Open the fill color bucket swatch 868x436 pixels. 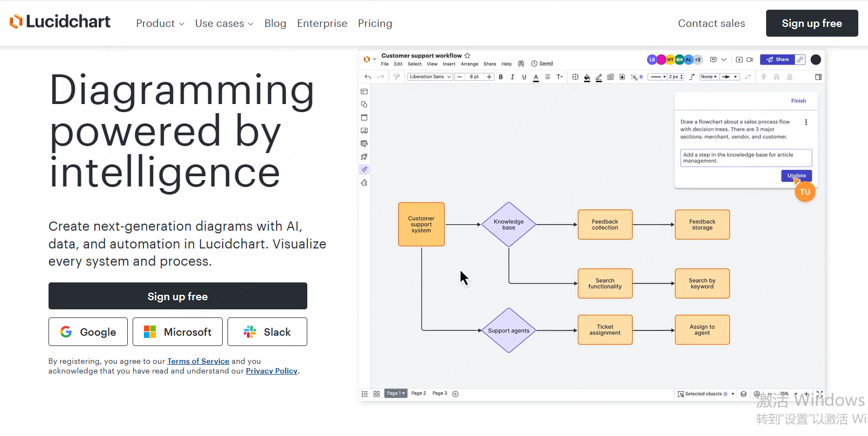587,77
